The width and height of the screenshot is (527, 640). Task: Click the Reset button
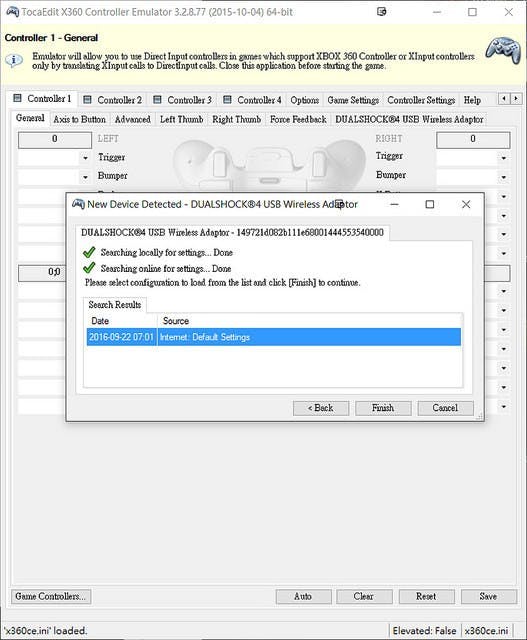[x=427, y=596]
